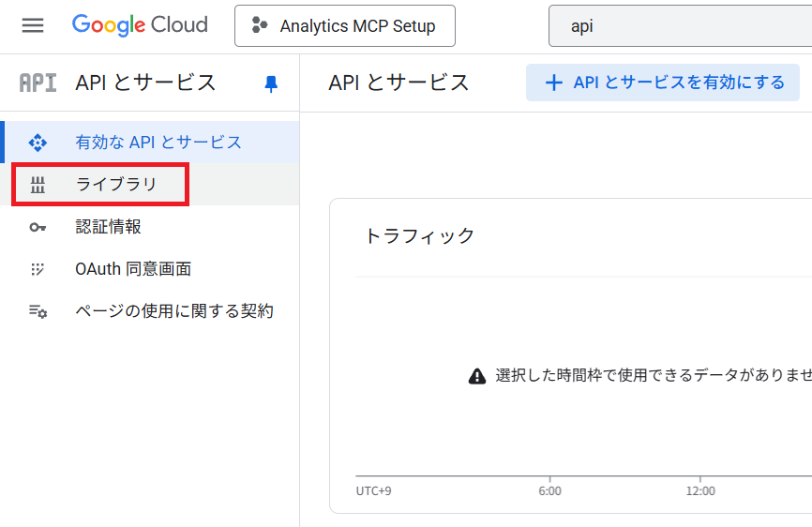Viewport: 812px width, 527px height.
Task: Open the Analytics MCP Setup project selector
Action: (344, 26)
